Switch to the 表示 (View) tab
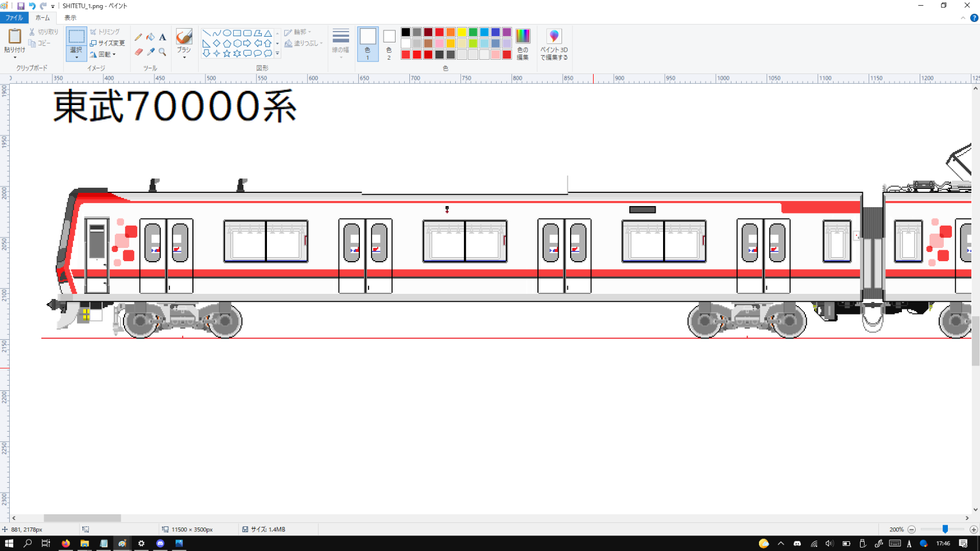The height and width of the screenshot is (551, 980). 70,18
